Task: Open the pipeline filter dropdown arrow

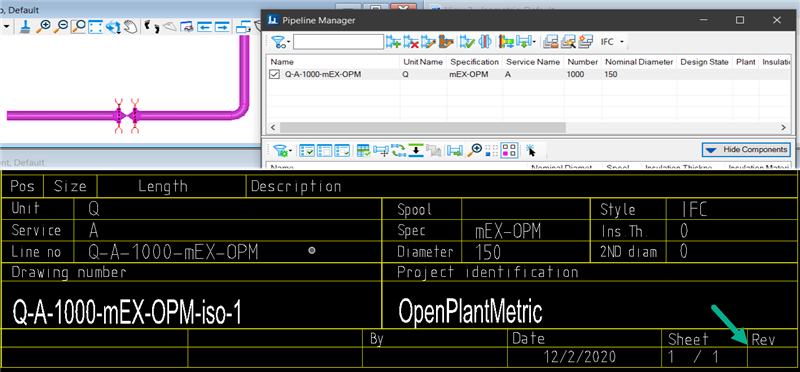Action: [289, 42]
